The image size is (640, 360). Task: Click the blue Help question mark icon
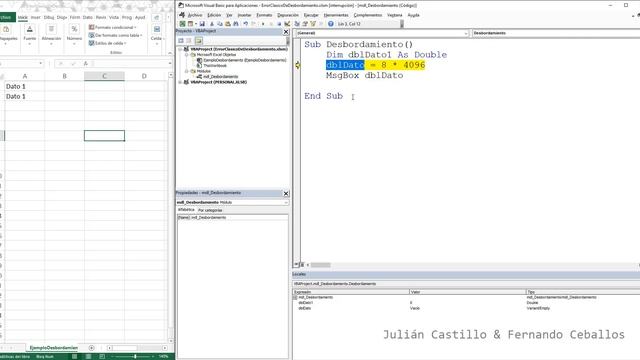(x=331, y=24)
